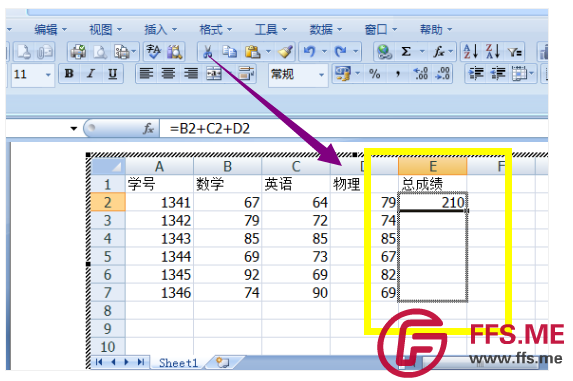The height and width of the screenshot is (381, 573).
Task: Toggle Bold formatting
Action: click(69, 73)
